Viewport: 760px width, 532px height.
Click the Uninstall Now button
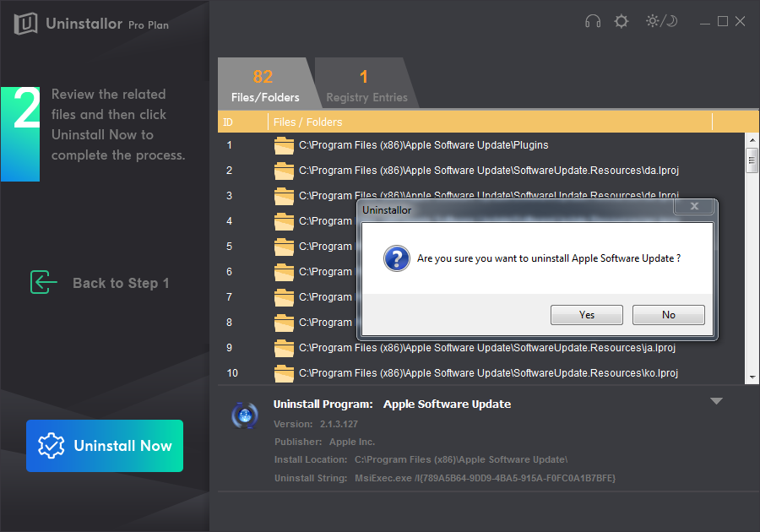click(105, 446)
